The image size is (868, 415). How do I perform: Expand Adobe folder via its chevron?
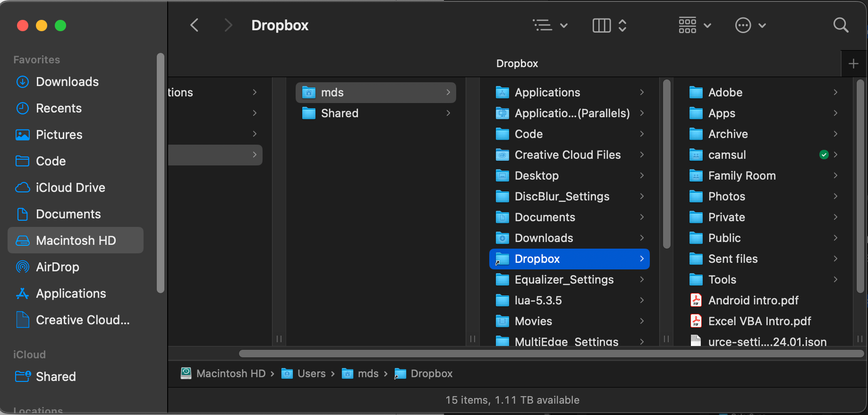[x=835, y=93]
